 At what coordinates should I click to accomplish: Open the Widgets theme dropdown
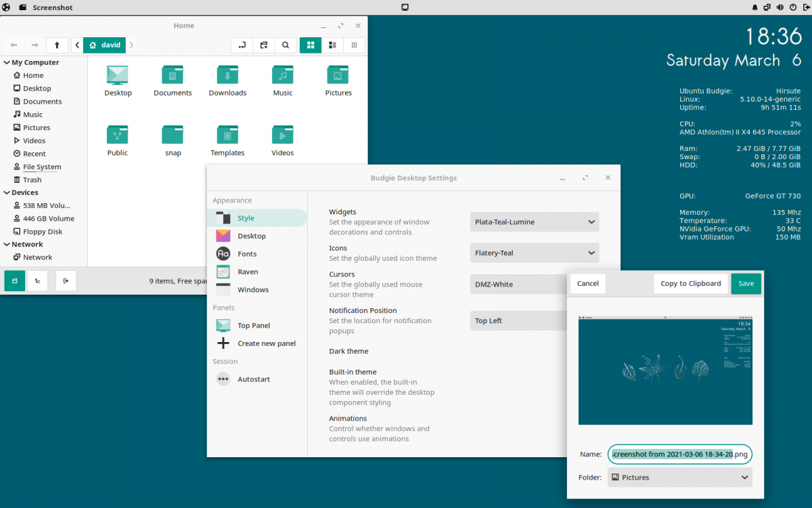point(534,221)
